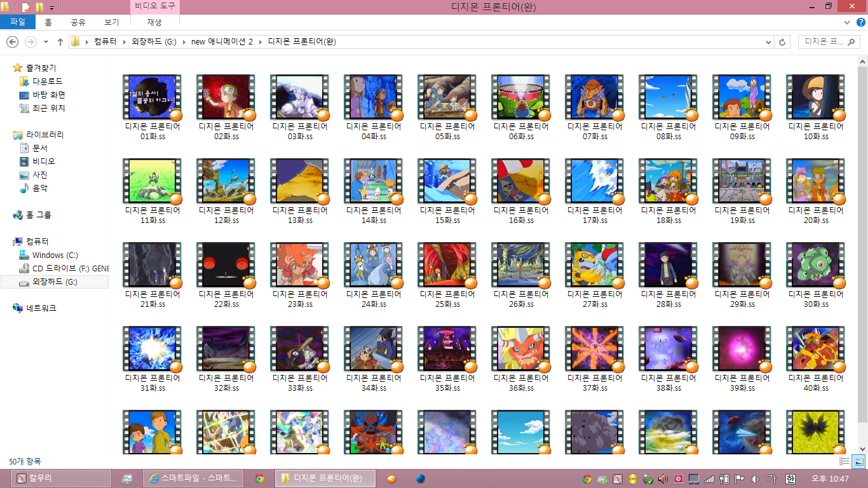Open the 문서 library
Viewport: 868px width, 488px height.
(x=39, y=148)
